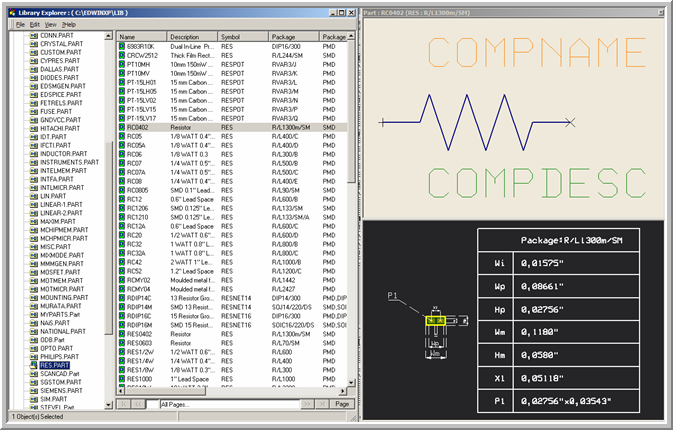Open the Edit menu
The image size is (673, 430).
pyautogui.click(x=35, y=25)
